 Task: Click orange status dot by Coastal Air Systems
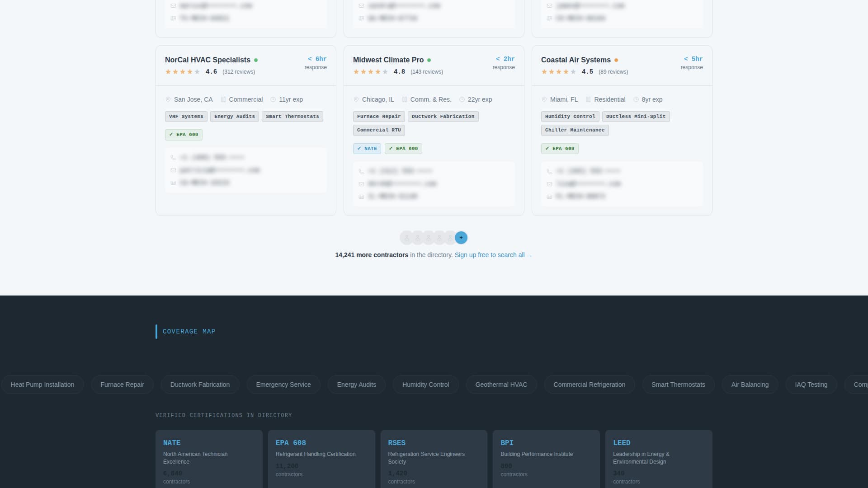616,60
